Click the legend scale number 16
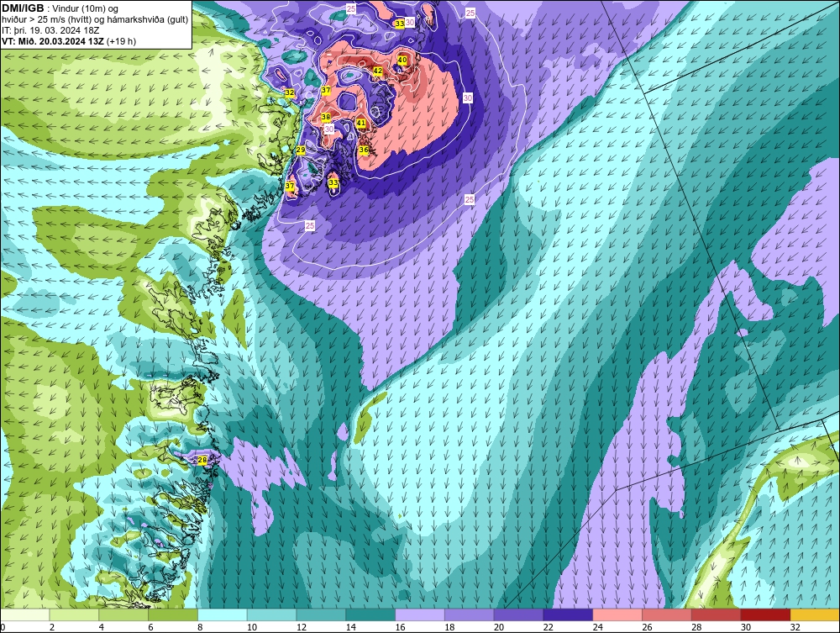840x633 pixels. click(400, 627)
